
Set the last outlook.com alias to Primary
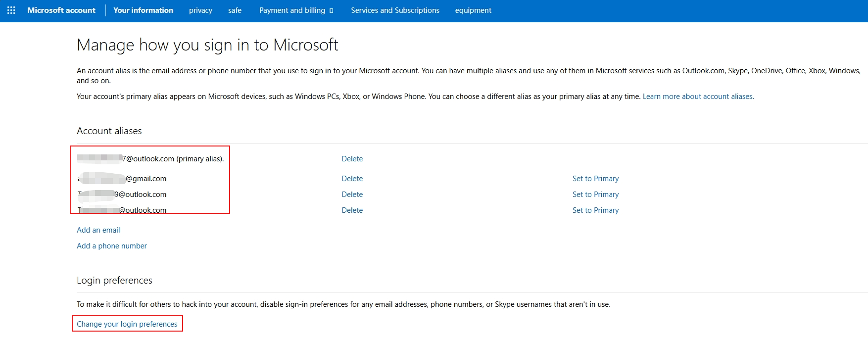pos(595,210)
